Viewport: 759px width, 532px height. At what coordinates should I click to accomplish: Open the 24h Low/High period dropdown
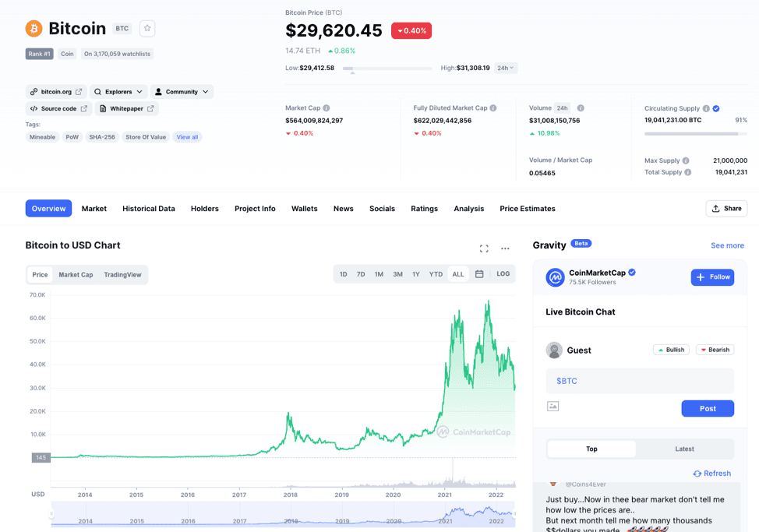click(x=506, y=68)
